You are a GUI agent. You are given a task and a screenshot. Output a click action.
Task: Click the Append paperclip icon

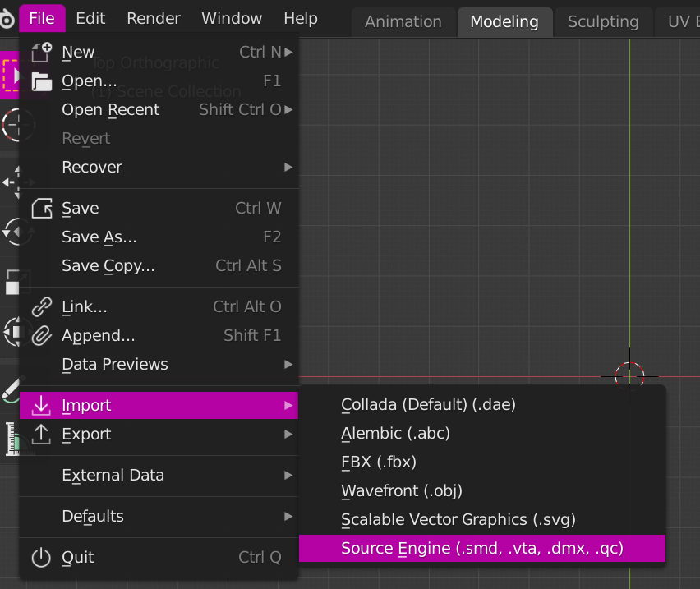point(41,336)
